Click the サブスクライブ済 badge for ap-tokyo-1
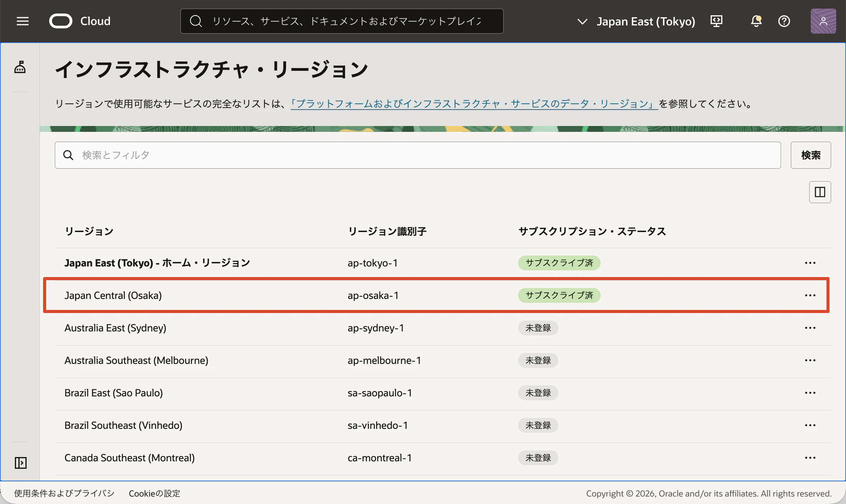 pos(559,263)
